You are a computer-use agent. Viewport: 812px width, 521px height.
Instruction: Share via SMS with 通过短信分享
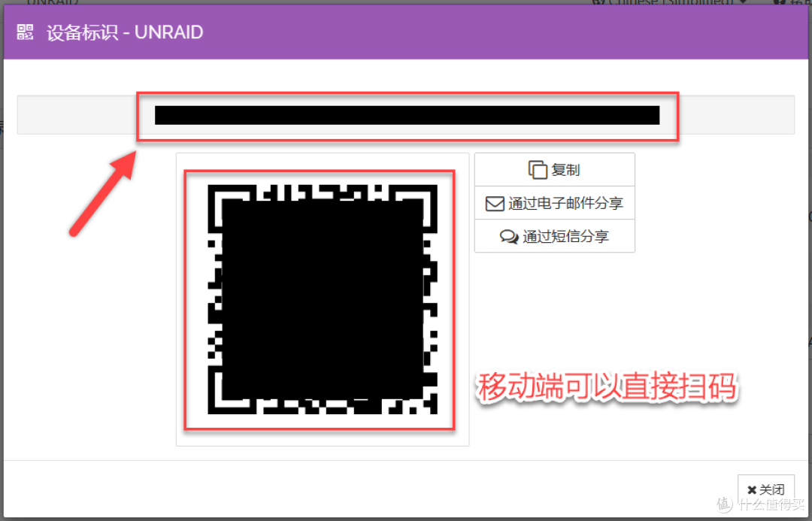(x=554, y=236)
